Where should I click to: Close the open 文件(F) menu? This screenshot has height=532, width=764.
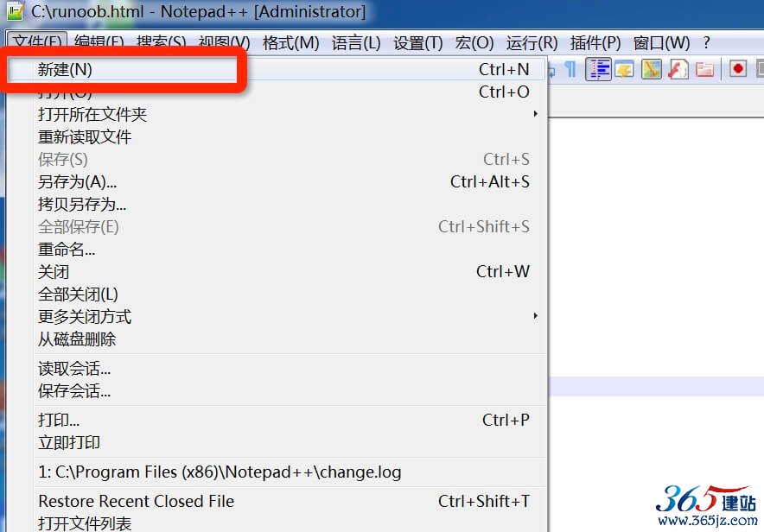tap(37, 43)
